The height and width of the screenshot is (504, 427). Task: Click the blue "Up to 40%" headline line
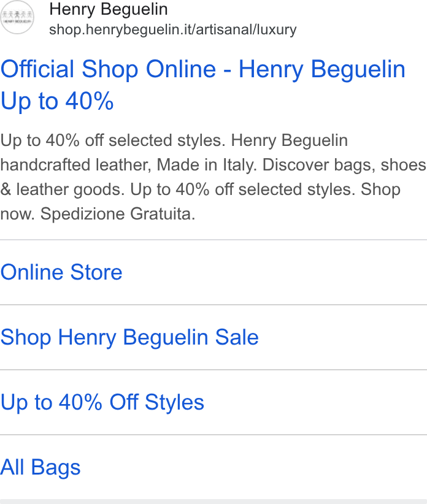57,101
